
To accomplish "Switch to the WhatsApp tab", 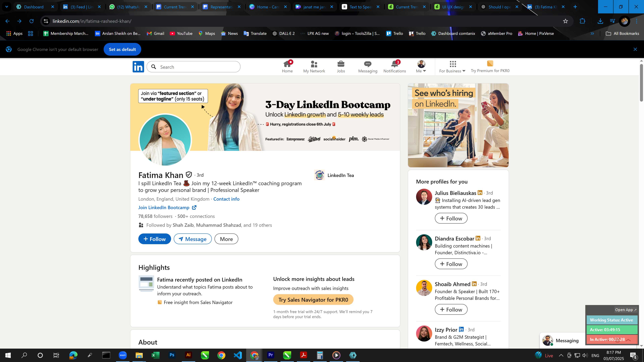I will [x=128, y=7].
